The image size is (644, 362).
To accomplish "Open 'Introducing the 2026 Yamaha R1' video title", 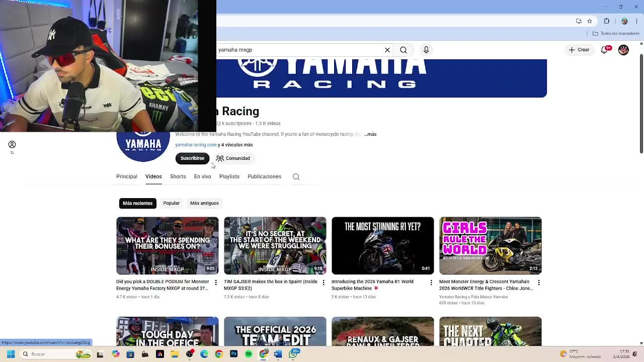I will tap(372, 285).
